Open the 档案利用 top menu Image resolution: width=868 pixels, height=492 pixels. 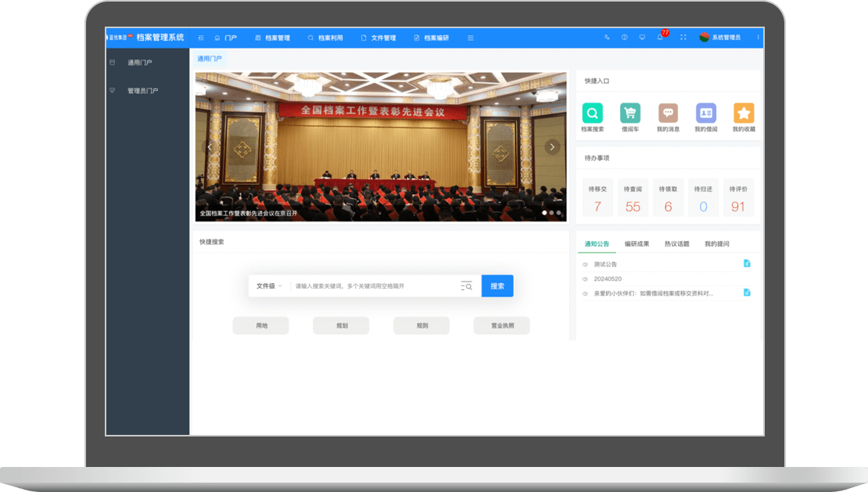point(325,38)
